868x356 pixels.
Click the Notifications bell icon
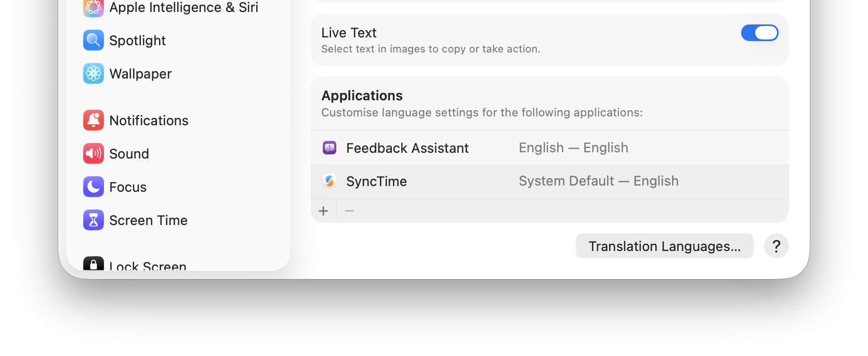pyautogui.click(x=94, y=121)
